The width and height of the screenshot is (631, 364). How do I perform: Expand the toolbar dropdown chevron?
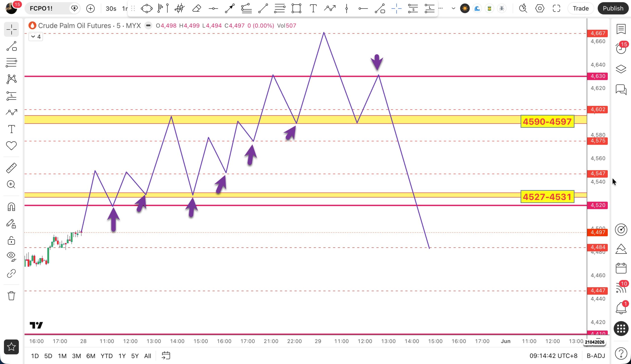(x=453, y=9)
